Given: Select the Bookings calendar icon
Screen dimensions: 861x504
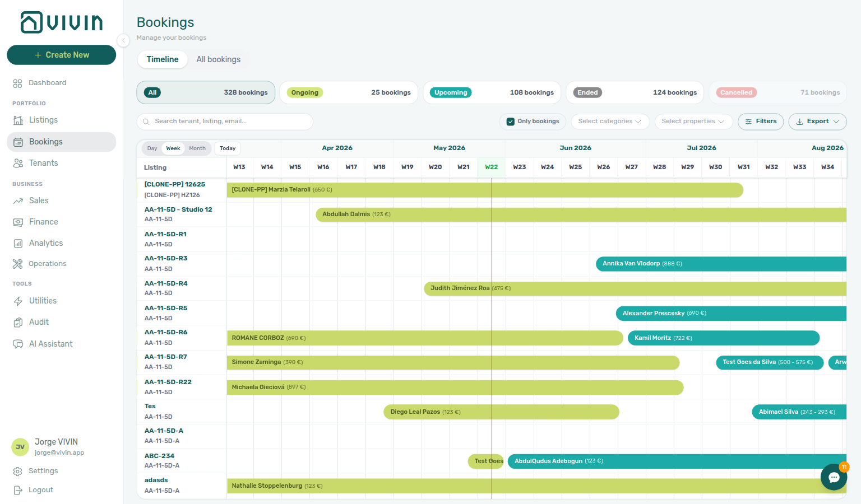Looking at the screenshot, I should (18, 142).
